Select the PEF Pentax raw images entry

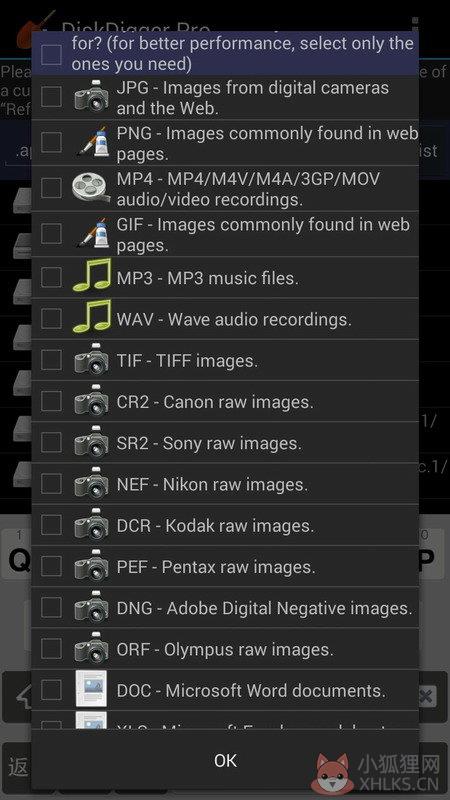point(225,566)
